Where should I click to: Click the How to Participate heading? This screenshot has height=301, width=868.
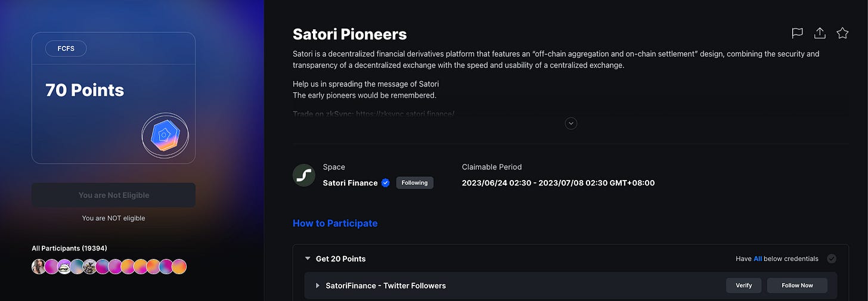pyautogui.click(x=335, y=223)
